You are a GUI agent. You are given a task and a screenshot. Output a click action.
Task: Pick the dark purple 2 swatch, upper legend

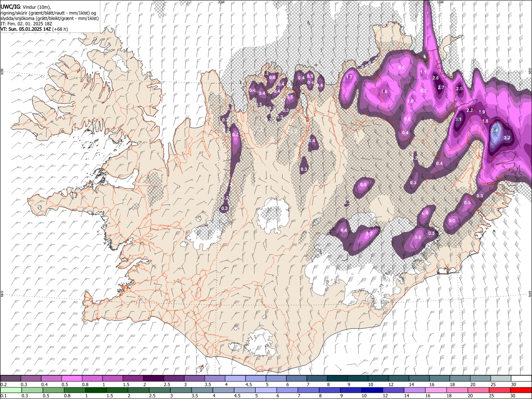[153, 379]
